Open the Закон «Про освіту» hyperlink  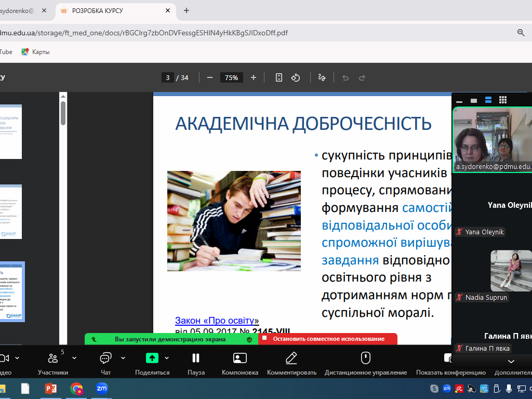[x=217, y=321]
